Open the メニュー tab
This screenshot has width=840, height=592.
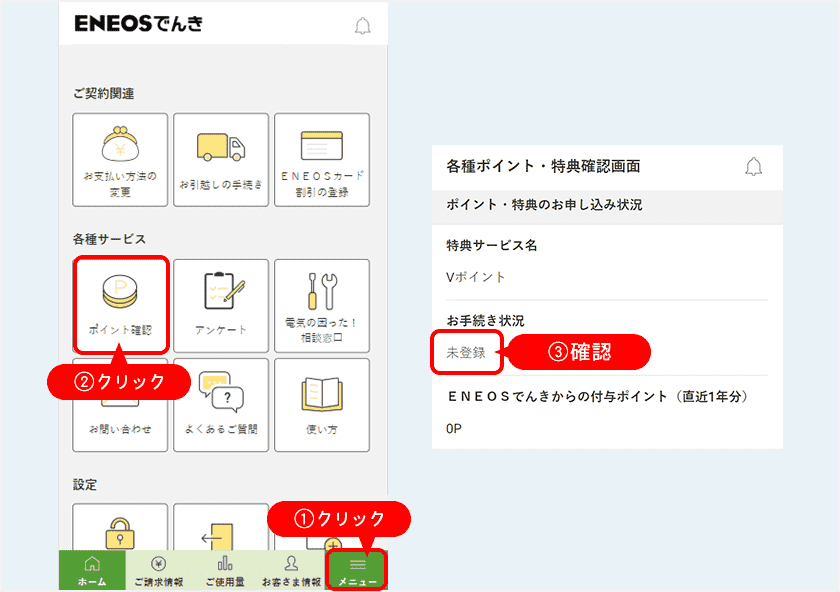(x=357, y=570)
